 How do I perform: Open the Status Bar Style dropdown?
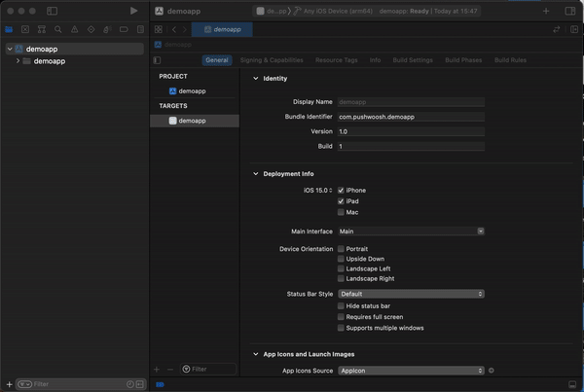click(x=410, y=294)
